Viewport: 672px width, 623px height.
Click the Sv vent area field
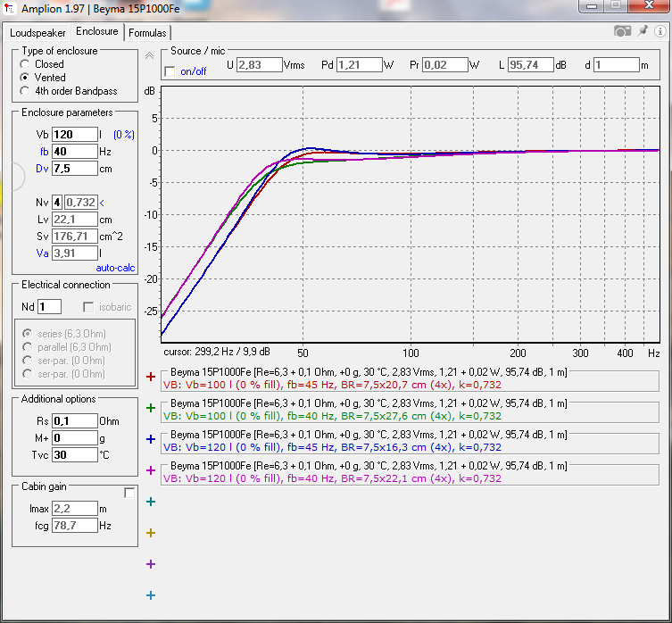[75, 237]
